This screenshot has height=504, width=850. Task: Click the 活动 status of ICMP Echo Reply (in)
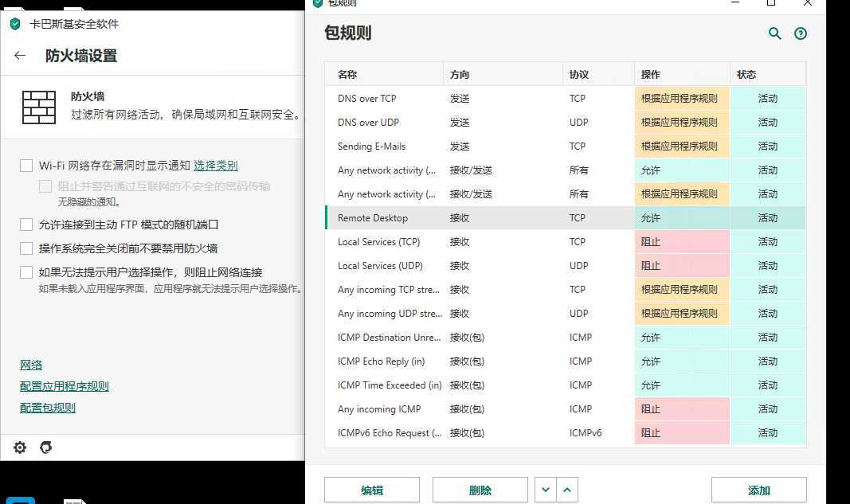coord(768,361)
